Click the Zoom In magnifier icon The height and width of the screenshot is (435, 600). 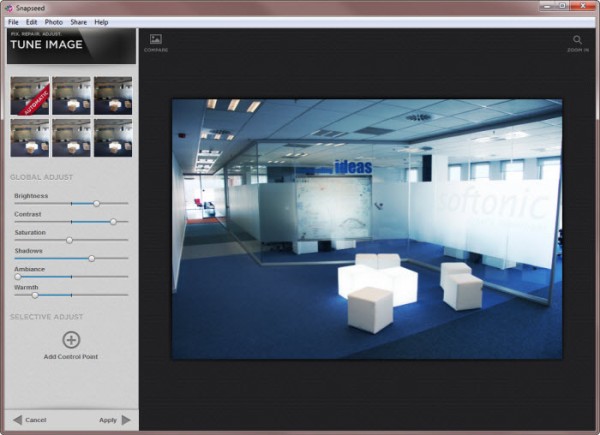pos(577,40)
